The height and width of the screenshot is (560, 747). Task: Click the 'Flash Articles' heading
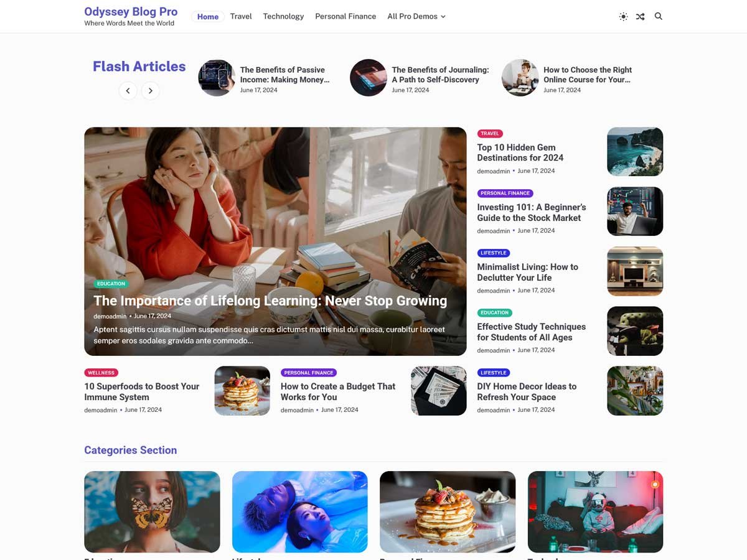[139, 67]
